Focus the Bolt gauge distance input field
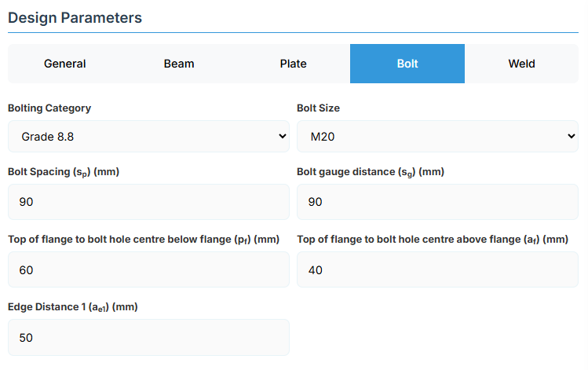The height and width of the screenshot is (370, 588). coord(437,203)
